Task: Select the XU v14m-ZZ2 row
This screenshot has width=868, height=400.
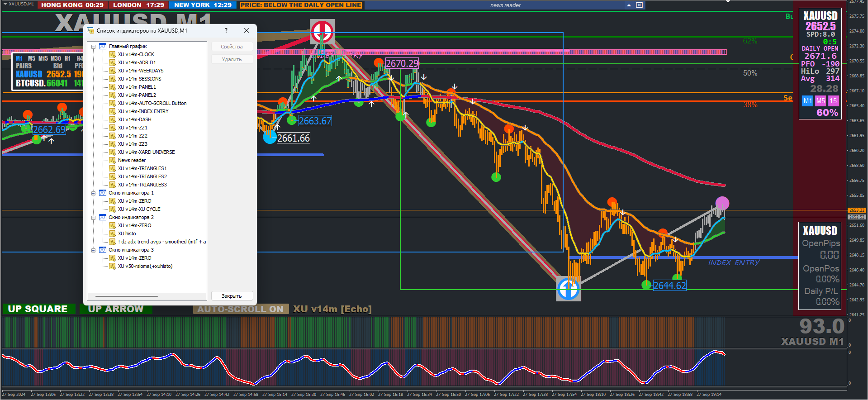Action: [x=133, y=136]
